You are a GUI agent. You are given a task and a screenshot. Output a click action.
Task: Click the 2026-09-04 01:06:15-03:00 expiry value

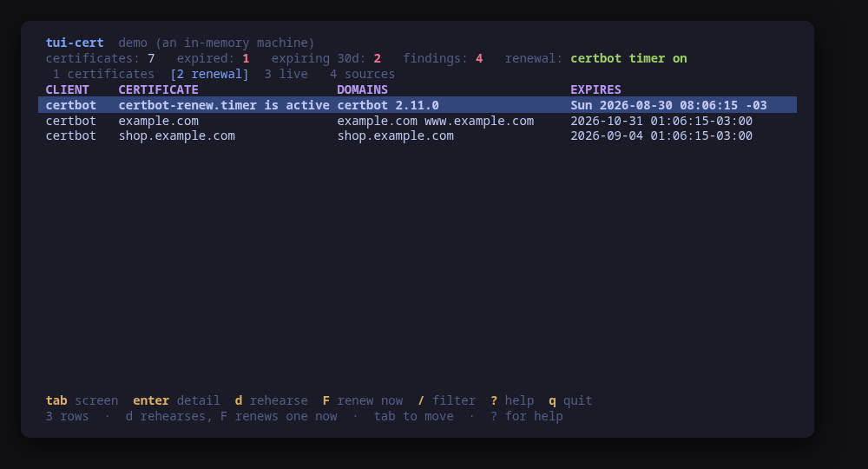(x=661, y=135)
